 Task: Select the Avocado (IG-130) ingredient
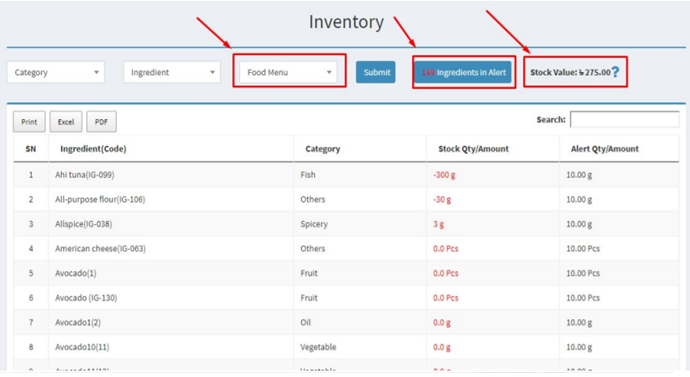point(86,298)
